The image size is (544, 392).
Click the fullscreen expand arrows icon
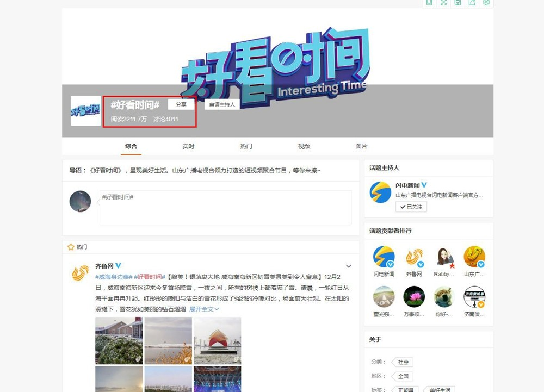point(443,2)
